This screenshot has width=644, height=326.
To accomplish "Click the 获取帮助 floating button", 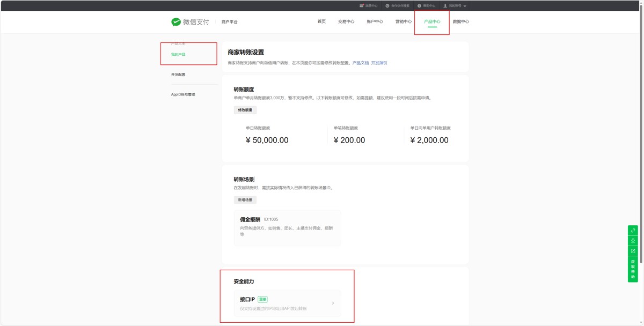I will coord(633,269).
